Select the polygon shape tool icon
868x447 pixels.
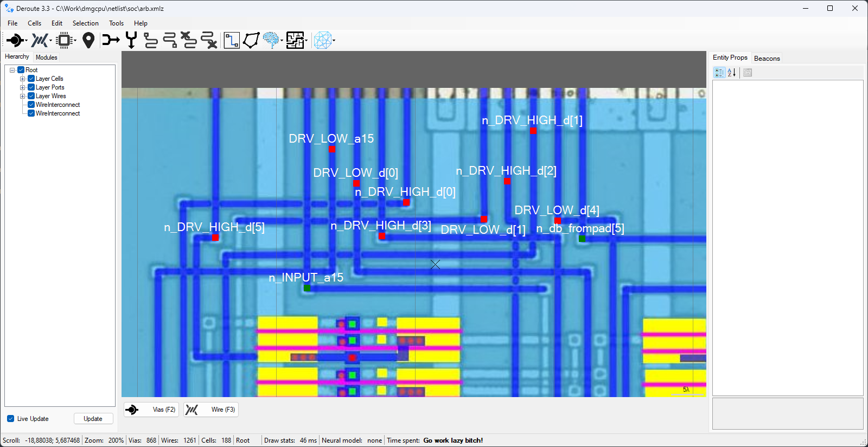[251, 40]
